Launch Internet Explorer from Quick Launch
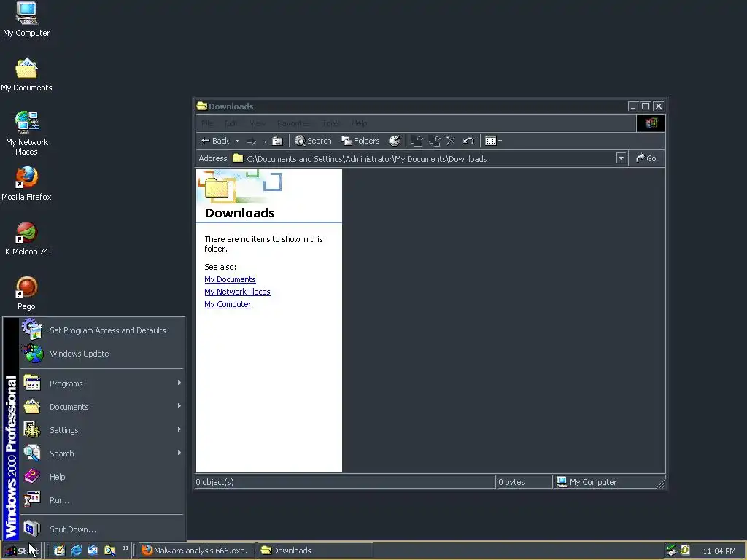This screenshot has height=560, width=747. (x=76, y=551)
